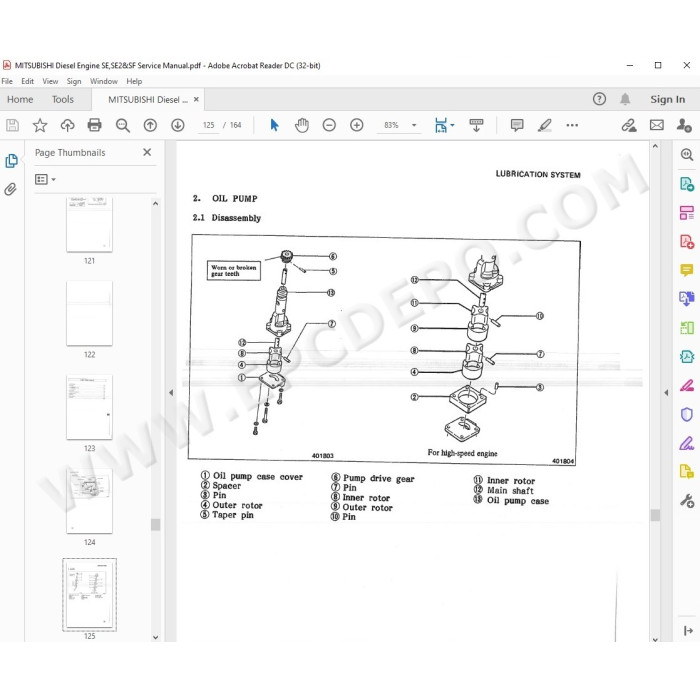Screen dimensions: 700x700
Task: Add a comment with sticky note icon
Action: tap(517, 125)
